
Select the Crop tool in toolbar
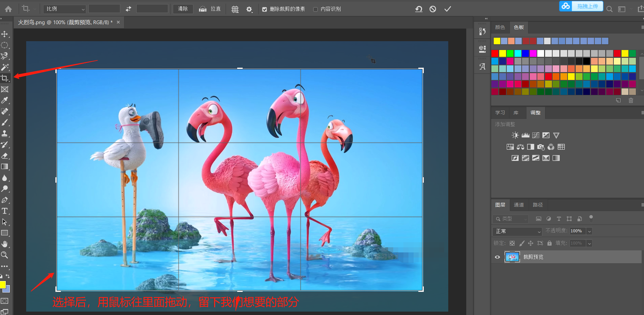[5, 78]
